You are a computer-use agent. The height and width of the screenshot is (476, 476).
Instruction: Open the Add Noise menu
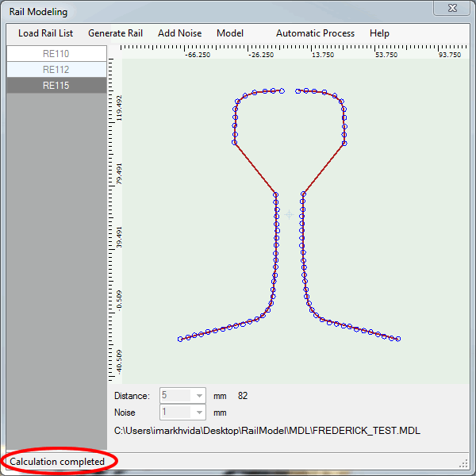[179, 33]
